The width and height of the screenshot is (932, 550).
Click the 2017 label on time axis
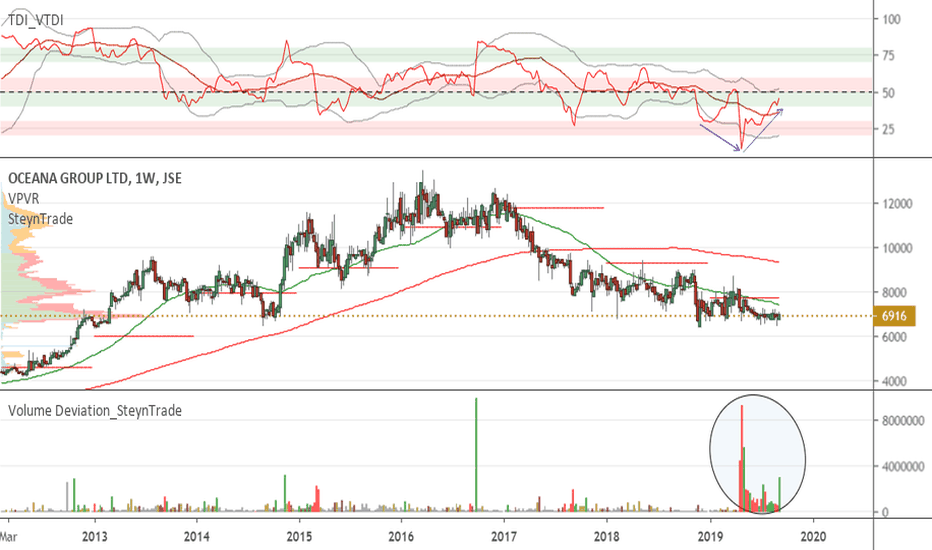[504, 536]
